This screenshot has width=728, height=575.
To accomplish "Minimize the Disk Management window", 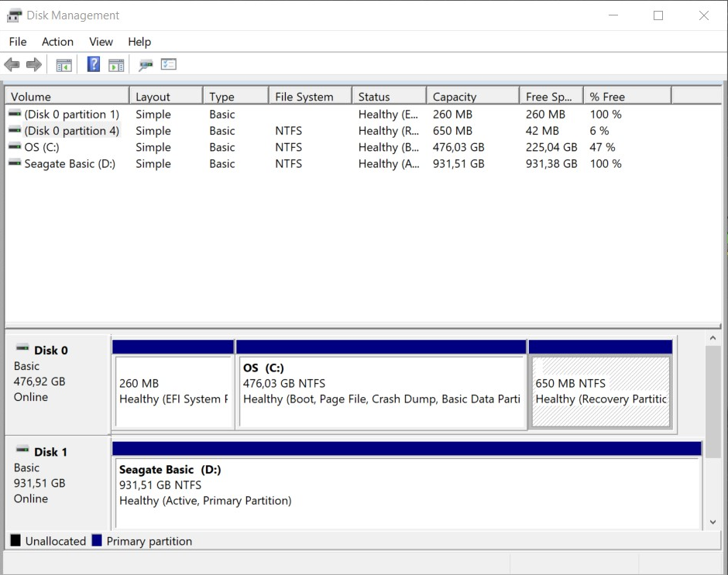I will tap(613, 15).
